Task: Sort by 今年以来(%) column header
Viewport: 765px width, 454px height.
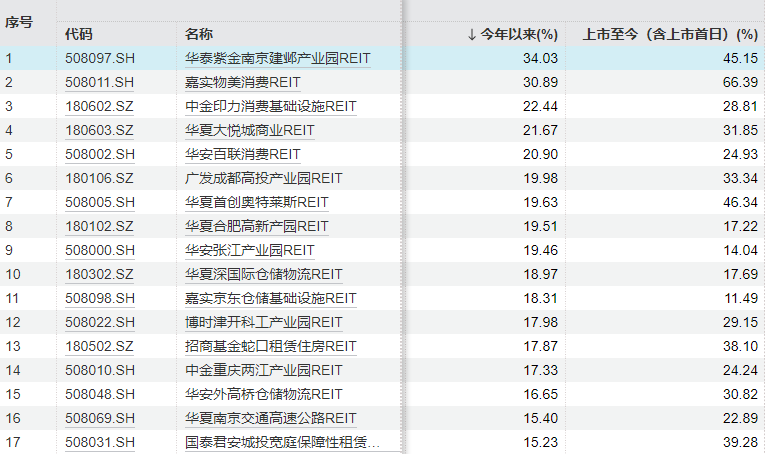Action: [x=519, y=34]
